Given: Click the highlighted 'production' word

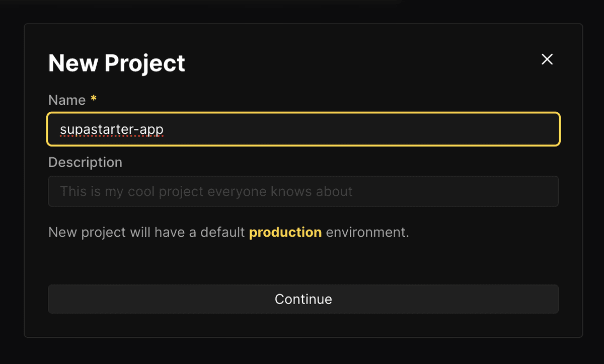Looking at the screenshot, I should coord(285,232).
